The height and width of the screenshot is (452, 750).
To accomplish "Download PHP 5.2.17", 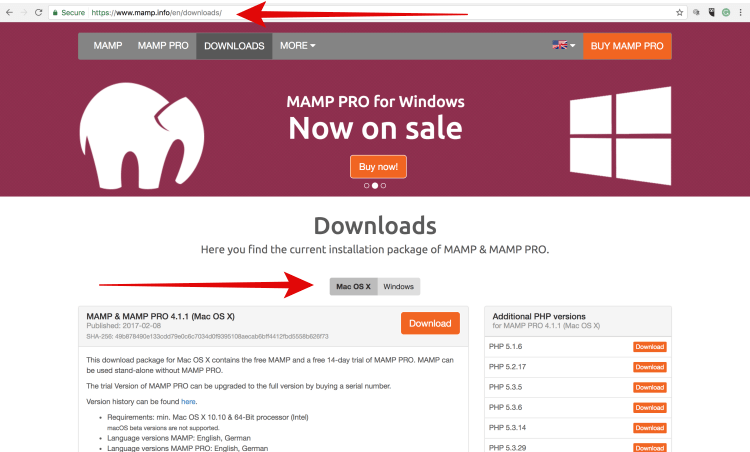I will pyautogui.click(x=650, y=367).
